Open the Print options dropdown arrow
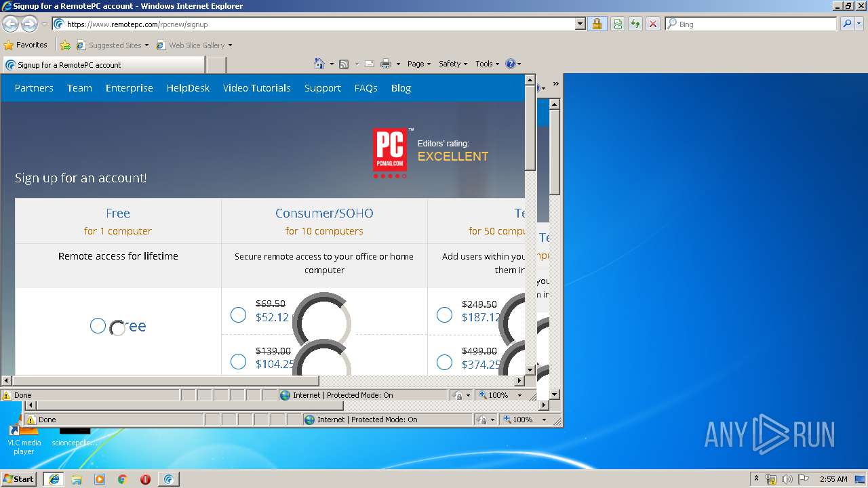The height and width of the screenshot is (488, 868). pyautogui.click(x=398, y=64)
